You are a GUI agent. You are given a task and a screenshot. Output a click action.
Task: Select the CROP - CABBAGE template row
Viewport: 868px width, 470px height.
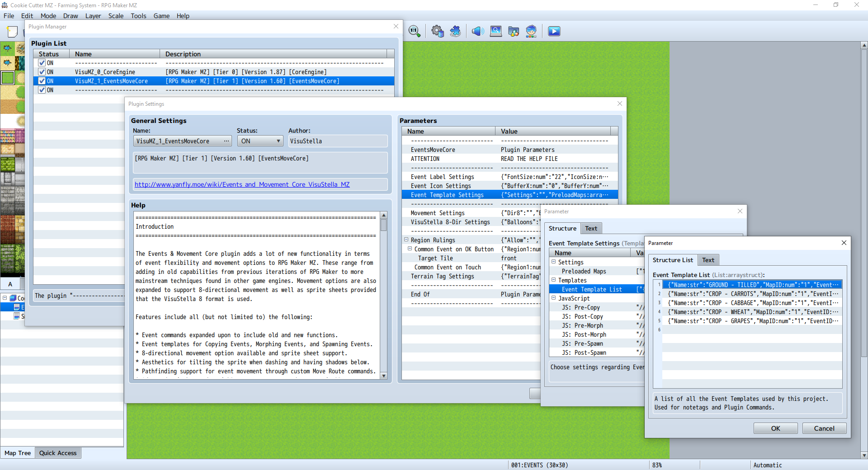click(752, 303)
